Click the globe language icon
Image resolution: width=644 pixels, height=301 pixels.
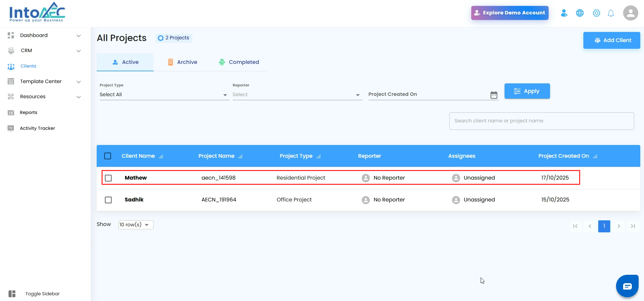[x=580, y=13]
